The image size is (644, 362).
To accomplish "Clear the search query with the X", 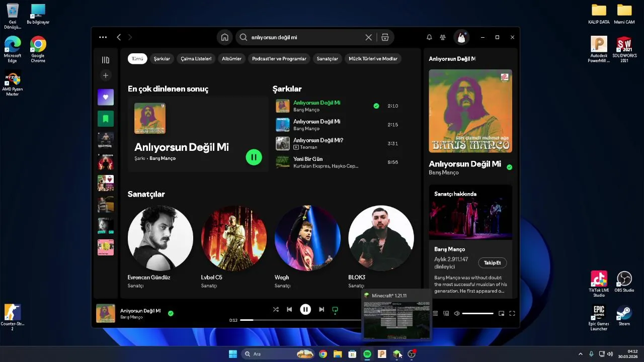I will [369, 37].
